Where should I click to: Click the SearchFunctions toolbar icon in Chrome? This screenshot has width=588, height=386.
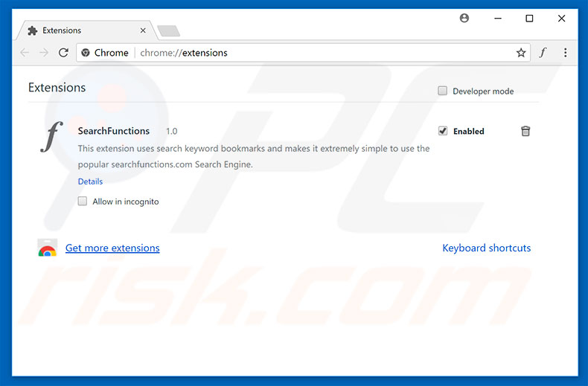point(543,53)
